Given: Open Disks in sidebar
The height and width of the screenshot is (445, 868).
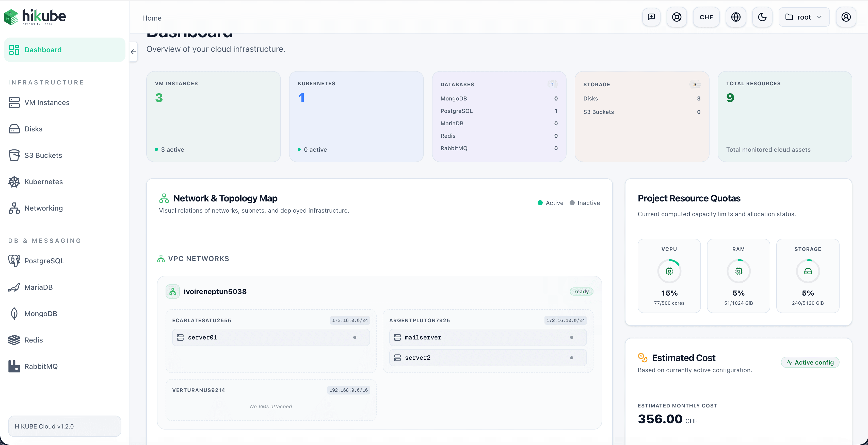Looking at the screenshot, I should pos(65,129).
